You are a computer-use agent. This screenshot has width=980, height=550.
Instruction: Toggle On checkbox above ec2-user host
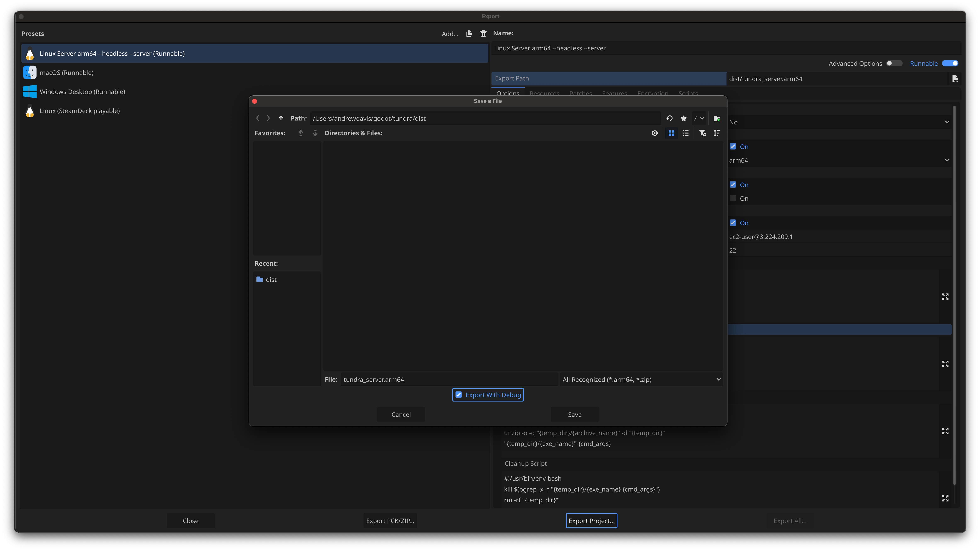(733, 223)
